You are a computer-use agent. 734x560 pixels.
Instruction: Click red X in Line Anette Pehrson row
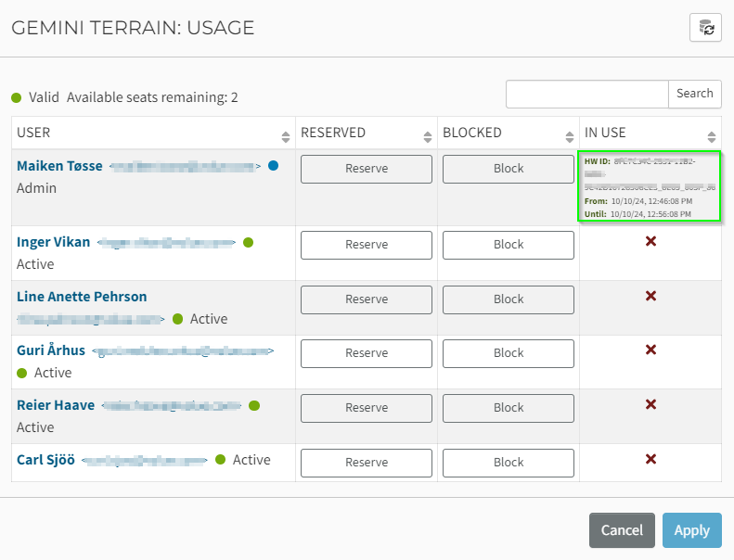point(650,296)
